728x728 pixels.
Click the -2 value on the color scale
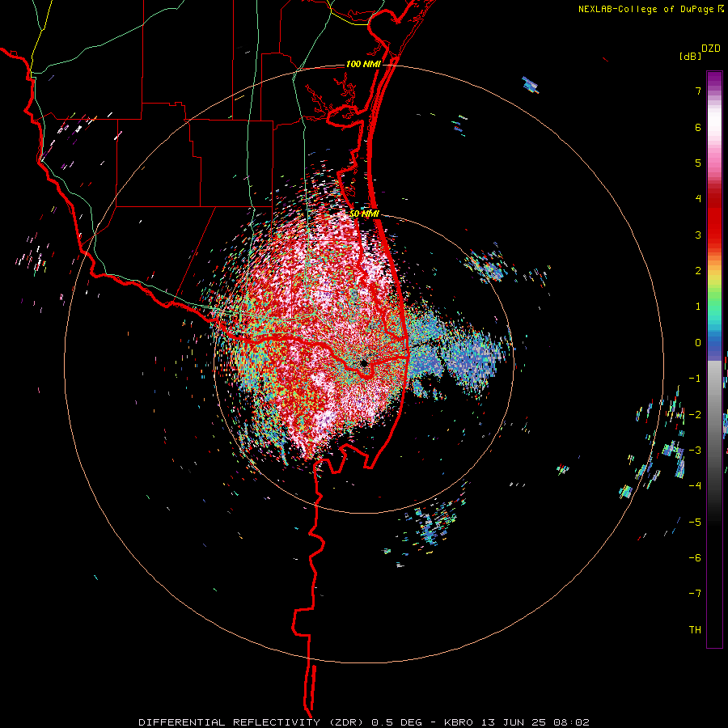click(695, 415)
